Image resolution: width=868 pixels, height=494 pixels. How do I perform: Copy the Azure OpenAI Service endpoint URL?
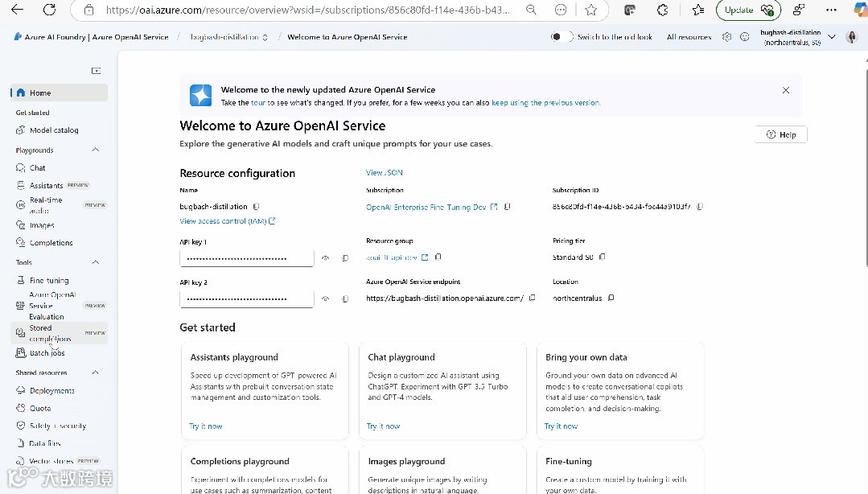[532, 298]
